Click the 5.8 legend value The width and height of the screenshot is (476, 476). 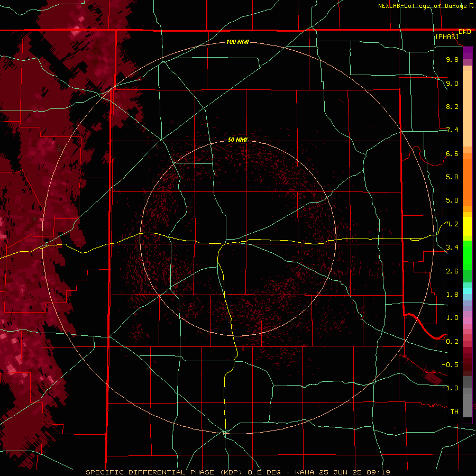pos(452,177)
